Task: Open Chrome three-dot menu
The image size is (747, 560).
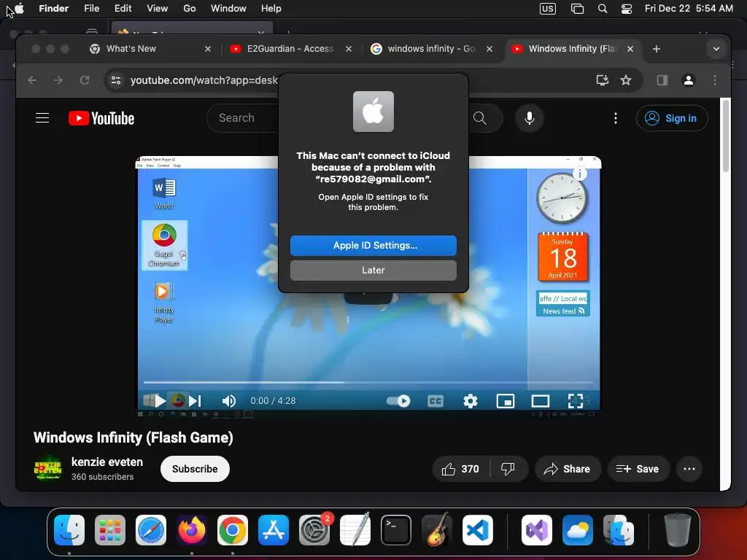Action: pyautogui.click(x=715, y=80)
